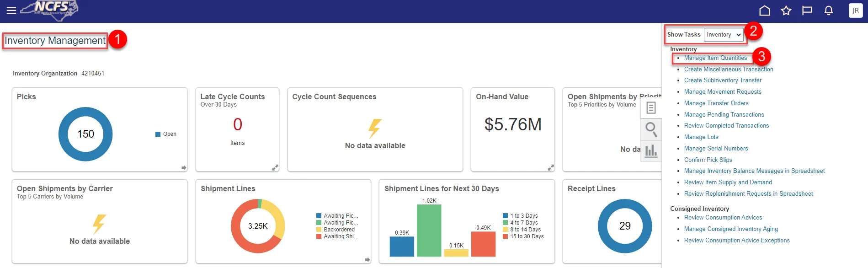This screenshot has height=268, width=868.
Task: Open Favorites star icon
Action: click(x=786, y=11)
